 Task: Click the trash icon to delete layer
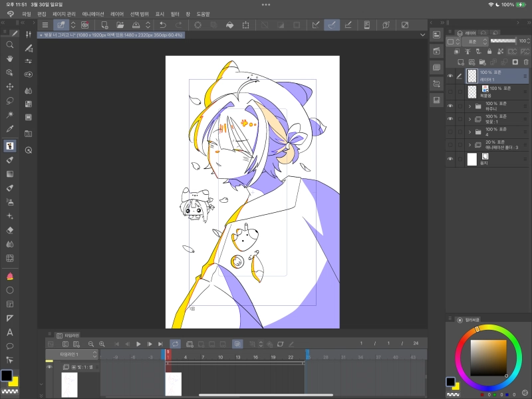[x=525, y=62]
